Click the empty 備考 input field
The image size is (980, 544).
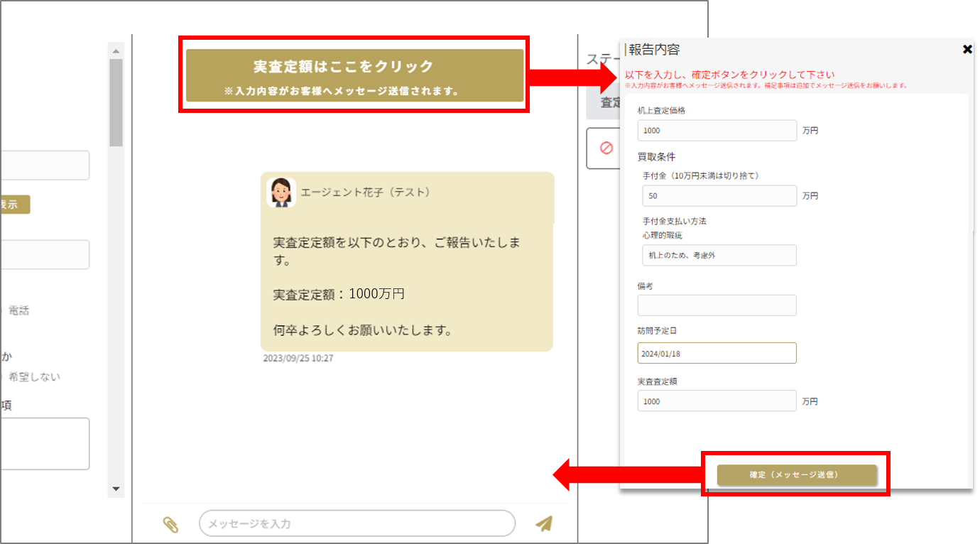(717, 305)
